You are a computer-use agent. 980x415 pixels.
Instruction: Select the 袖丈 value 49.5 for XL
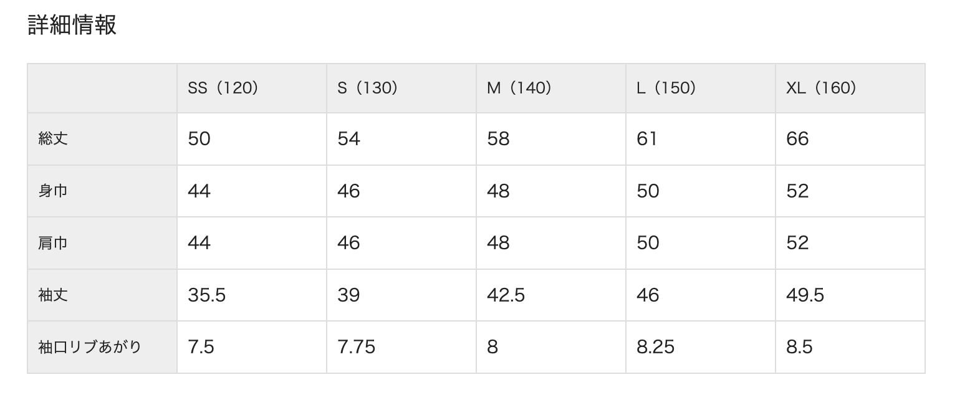(x=805, y=295)
